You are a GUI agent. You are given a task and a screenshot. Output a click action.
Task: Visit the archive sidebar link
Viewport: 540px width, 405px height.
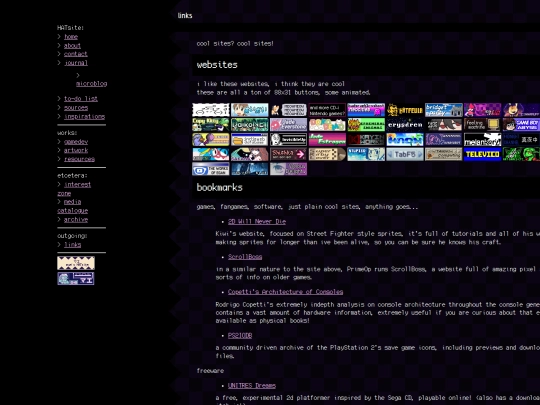76,219
